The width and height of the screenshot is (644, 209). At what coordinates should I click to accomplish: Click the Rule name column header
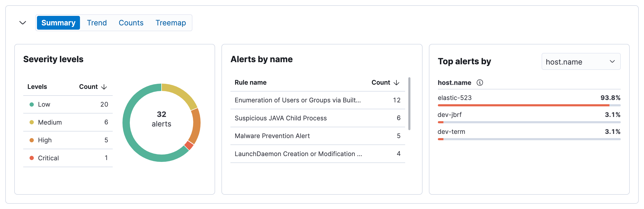click(x=250, y=83)
